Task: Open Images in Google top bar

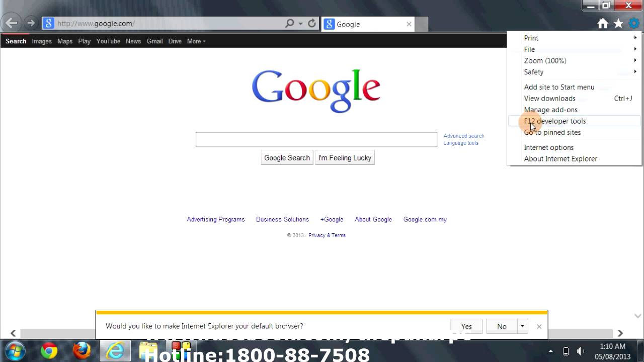Action: 42,41
